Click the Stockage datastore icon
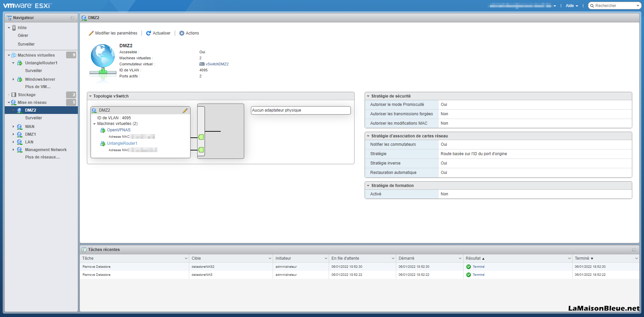This screenshot has width=644, height=317. (x=14, y=95)
